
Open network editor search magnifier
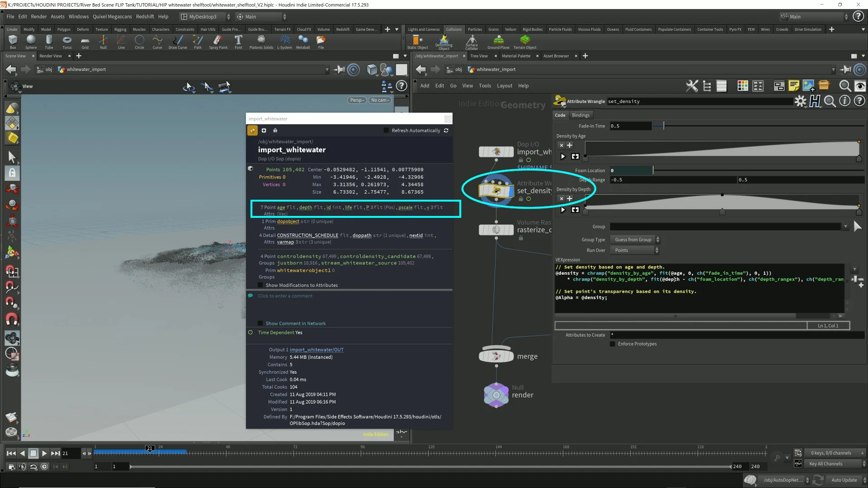[844, 86]
